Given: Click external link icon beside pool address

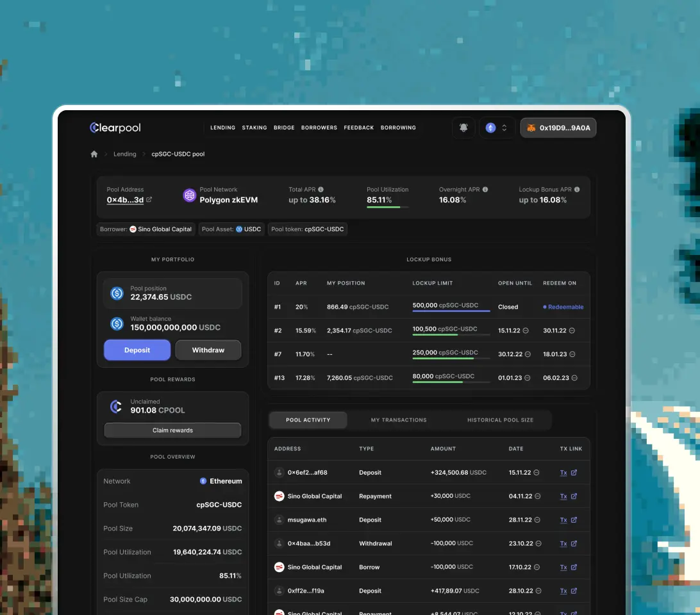Looking at the screenshot, I should 149,199.
